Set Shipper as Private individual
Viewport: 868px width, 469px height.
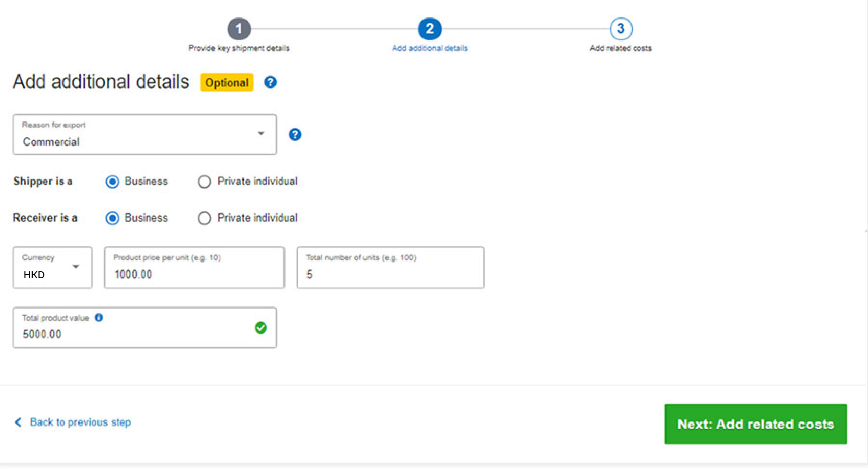(x=204, y=181)
